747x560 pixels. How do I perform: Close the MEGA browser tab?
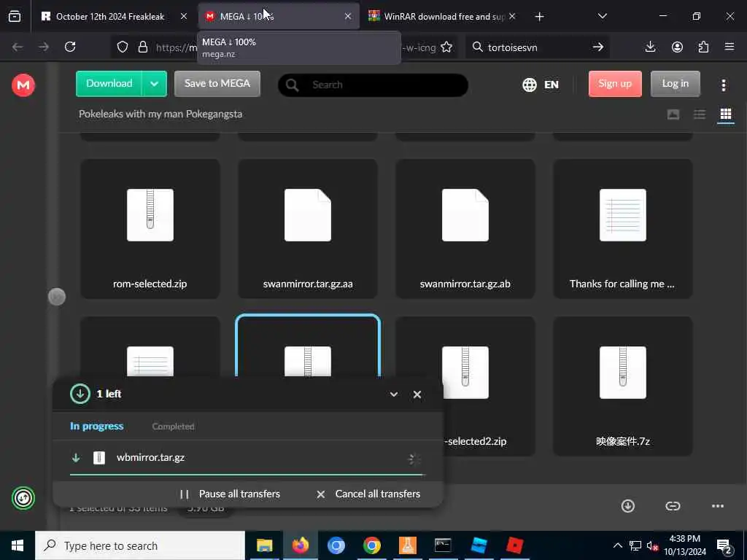click(348, 16)
